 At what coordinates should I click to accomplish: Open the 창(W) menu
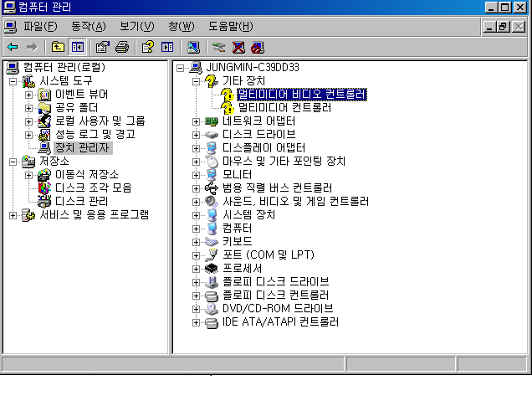(182, 26)
